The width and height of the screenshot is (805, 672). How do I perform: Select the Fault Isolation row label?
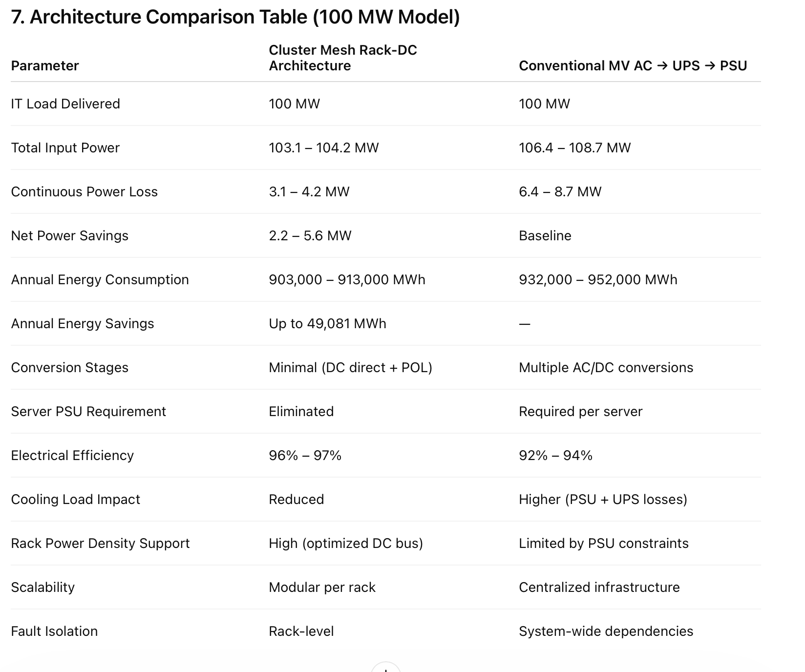[x=54, y=631]
